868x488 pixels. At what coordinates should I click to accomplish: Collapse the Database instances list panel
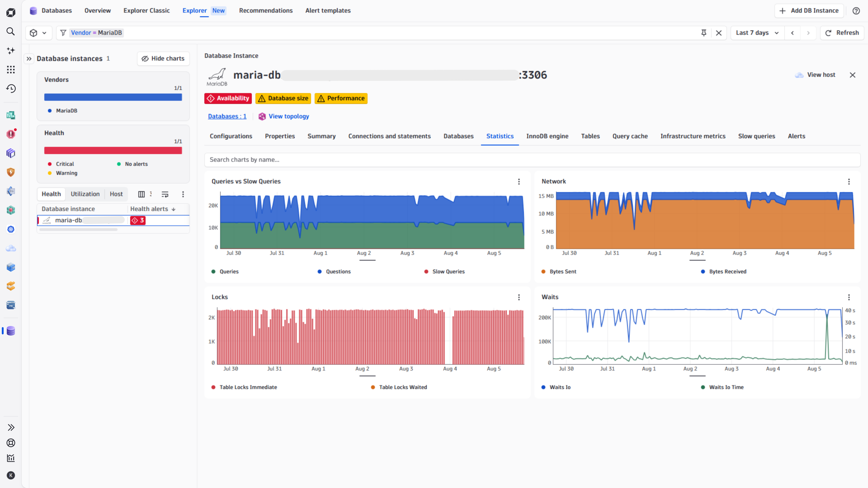pyautogui.click(x=29, y=59)
